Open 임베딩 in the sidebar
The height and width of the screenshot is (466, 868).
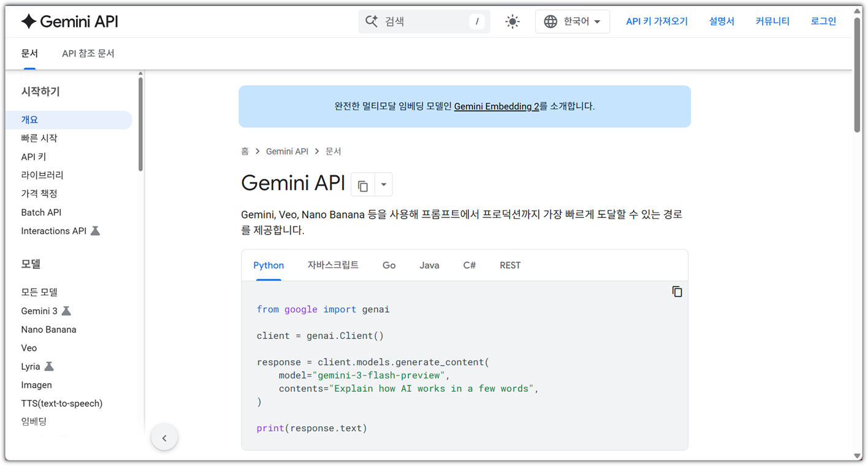(x=34, y=421)
